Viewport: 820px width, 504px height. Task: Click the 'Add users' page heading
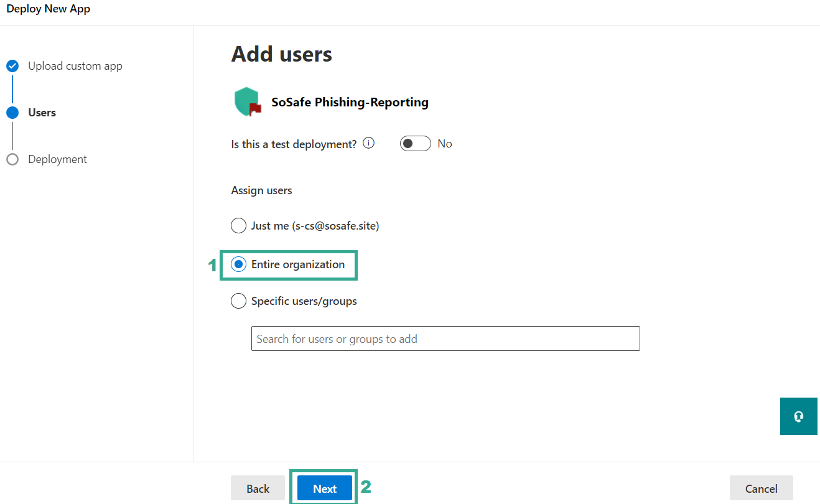coord(281,54)
